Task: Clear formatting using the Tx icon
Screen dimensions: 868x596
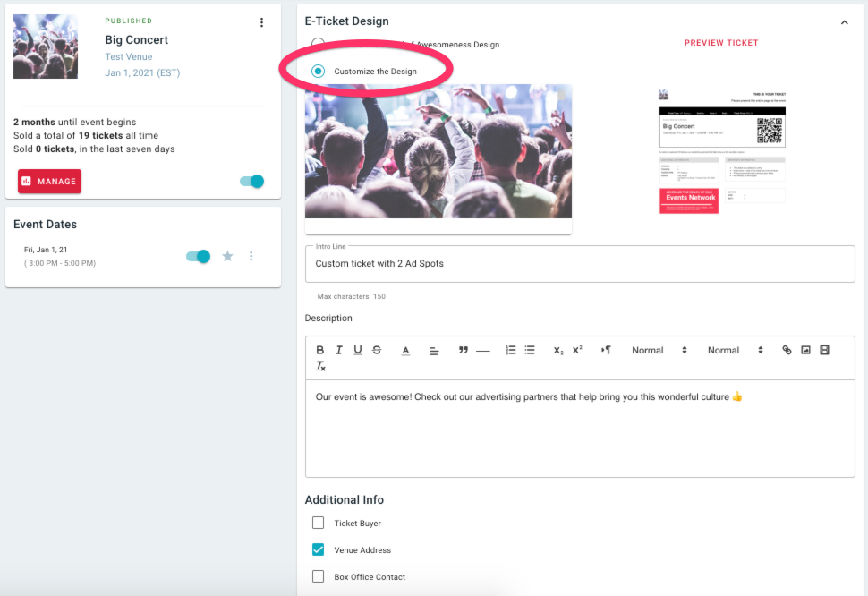Action: [x=319, y=366]
